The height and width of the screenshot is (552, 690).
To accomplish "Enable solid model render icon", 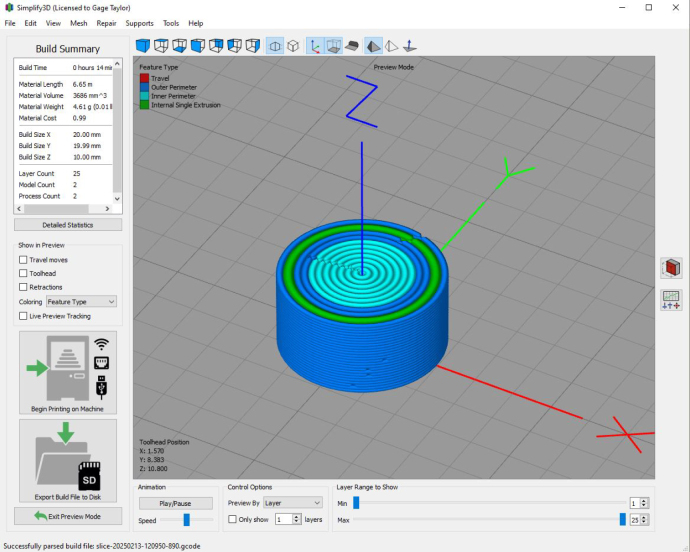I will (x=373, y=45).
